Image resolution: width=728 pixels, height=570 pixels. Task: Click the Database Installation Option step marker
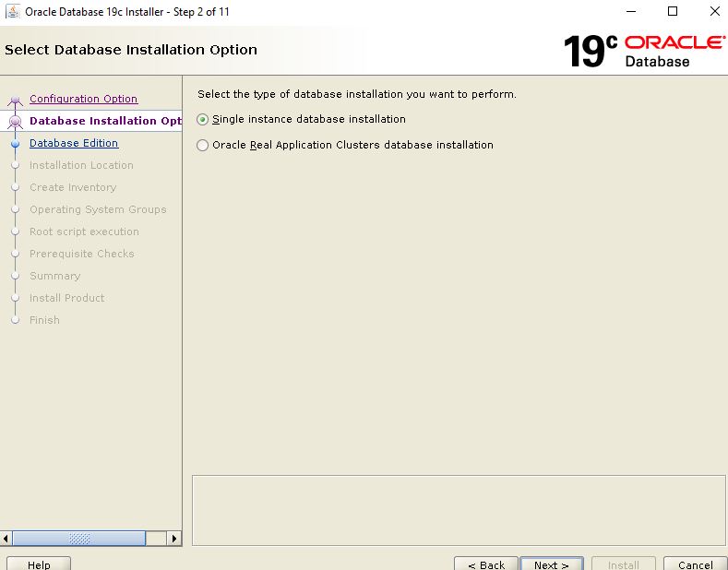click(x=16, y=121)
